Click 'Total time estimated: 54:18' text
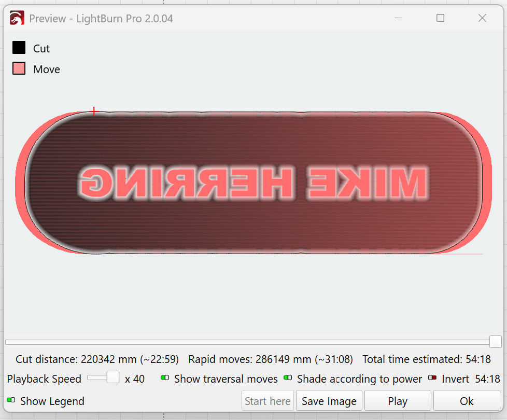Viewport: 507px width, 420px height. [x=427, y=359]
